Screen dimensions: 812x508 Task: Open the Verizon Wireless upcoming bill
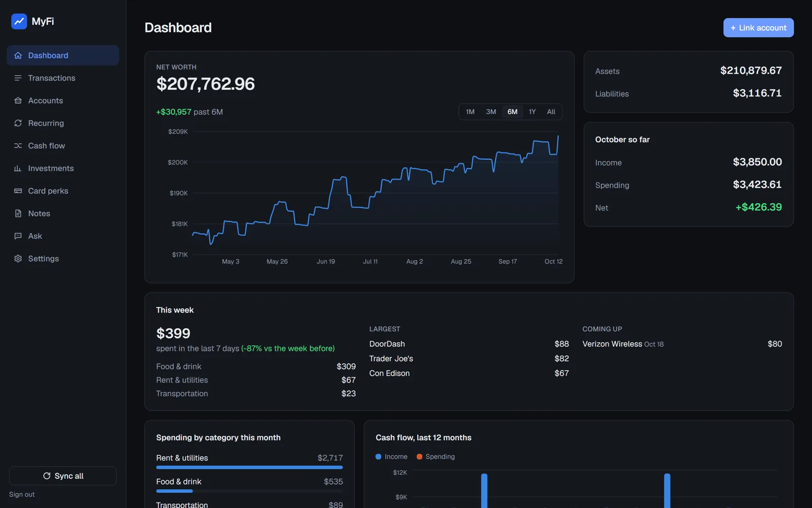click(x=682, y=344)
